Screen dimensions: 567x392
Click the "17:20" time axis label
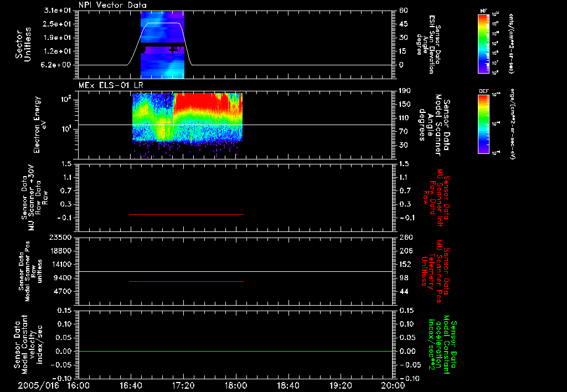click(183, 385)
